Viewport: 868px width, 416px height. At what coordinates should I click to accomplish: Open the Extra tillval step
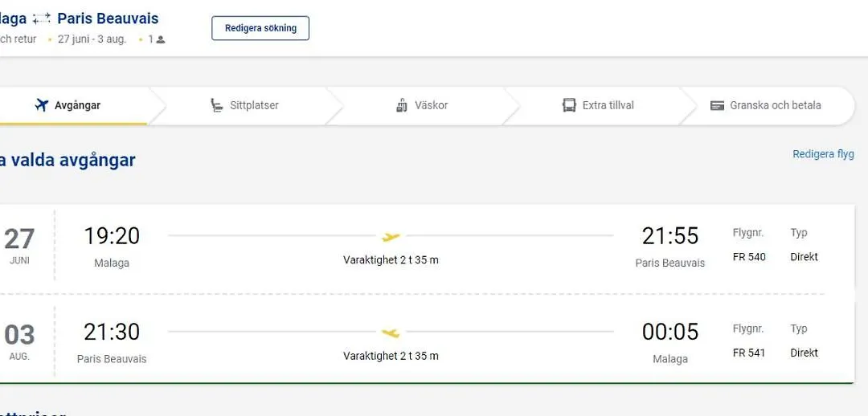608,105
